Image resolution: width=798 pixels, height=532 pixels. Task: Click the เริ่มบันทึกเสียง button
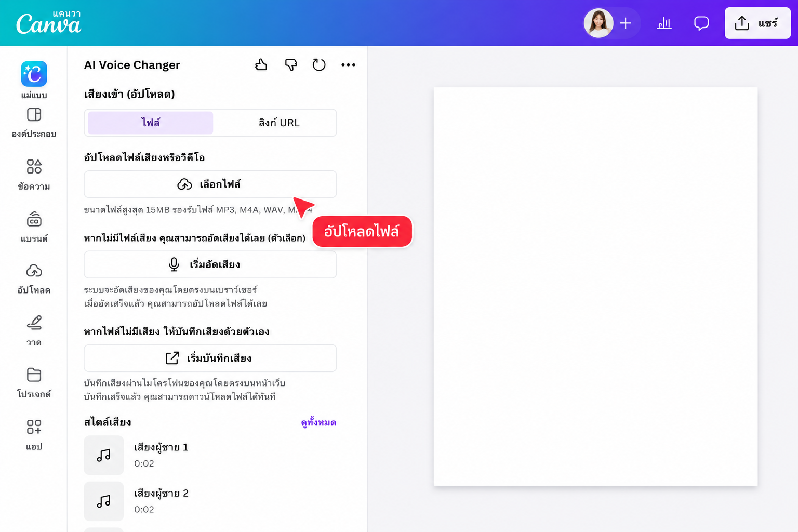(210, 358)
